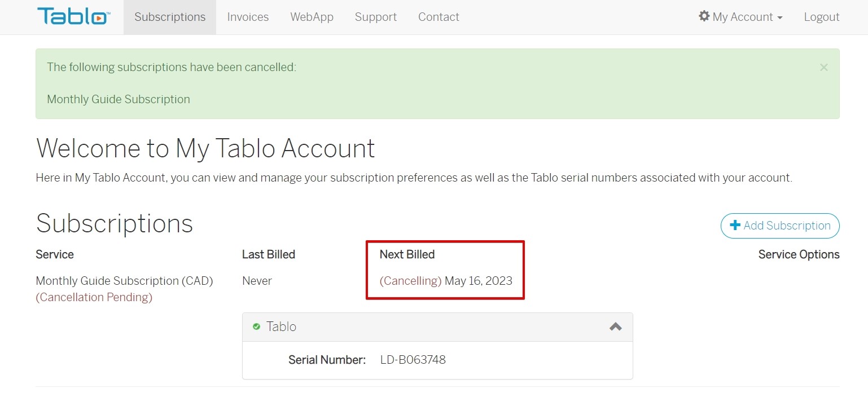The height and width of the screenshot is (397, 868).
Task: Click the plus icon on Add Subscription
Action: [735, 226]
